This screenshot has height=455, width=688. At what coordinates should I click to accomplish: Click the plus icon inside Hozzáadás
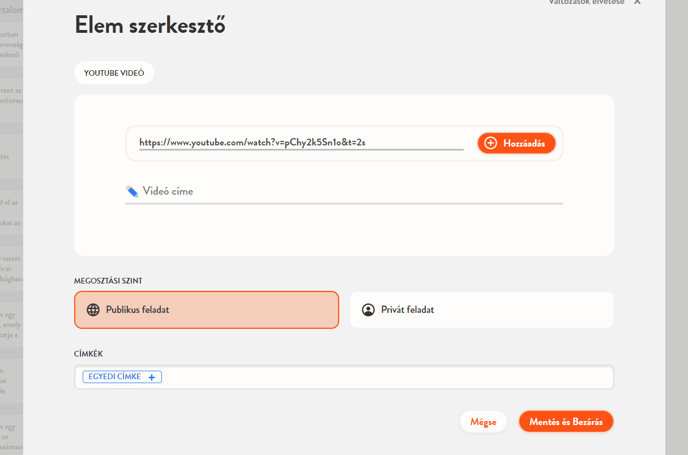coord(490,143)
